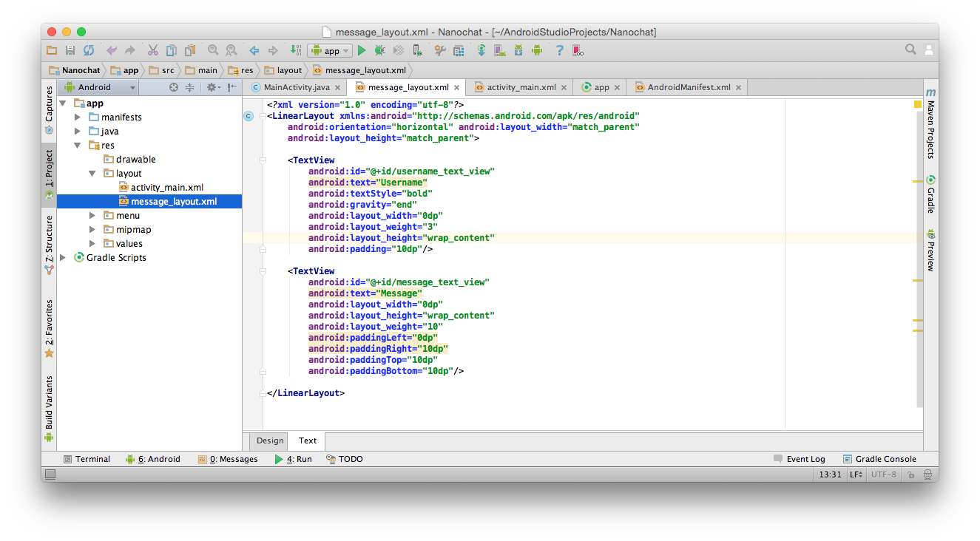Open Find with the magnifier toolbar icon
Viewport: 980px width, 541px height.
coord(213,50)
